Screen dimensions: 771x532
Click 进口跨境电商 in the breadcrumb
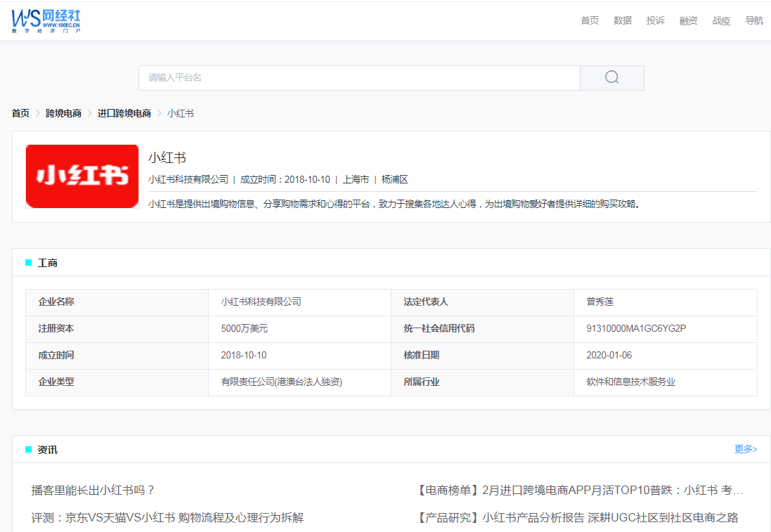pyautogui.click(x=125, y=112)
